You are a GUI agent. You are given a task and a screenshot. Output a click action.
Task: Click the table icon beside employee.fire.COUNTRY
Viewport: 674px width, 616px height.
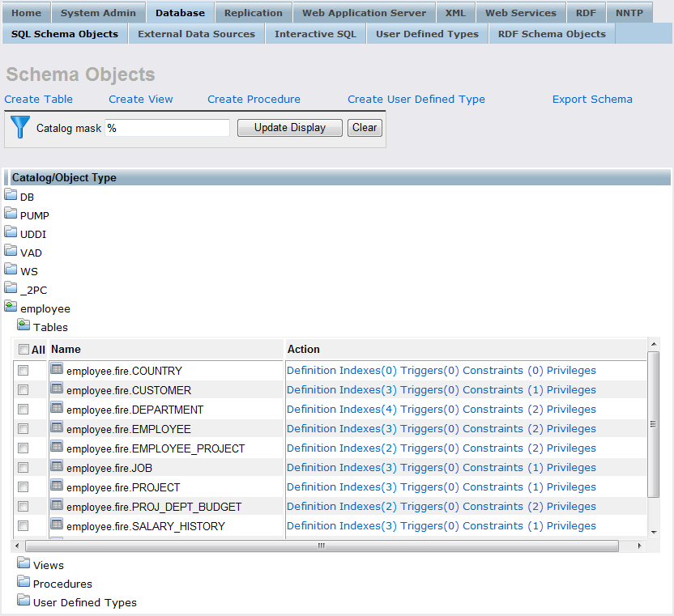coord(57,369)
